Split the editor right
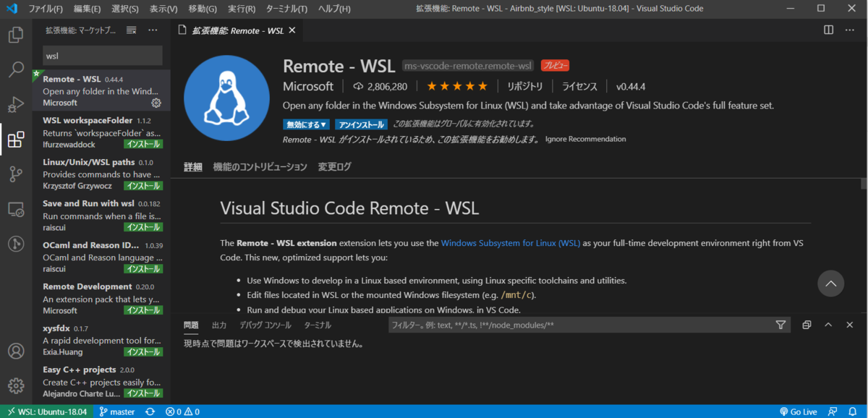This screenshot has width=868, height=418. (x=828, y=30)
